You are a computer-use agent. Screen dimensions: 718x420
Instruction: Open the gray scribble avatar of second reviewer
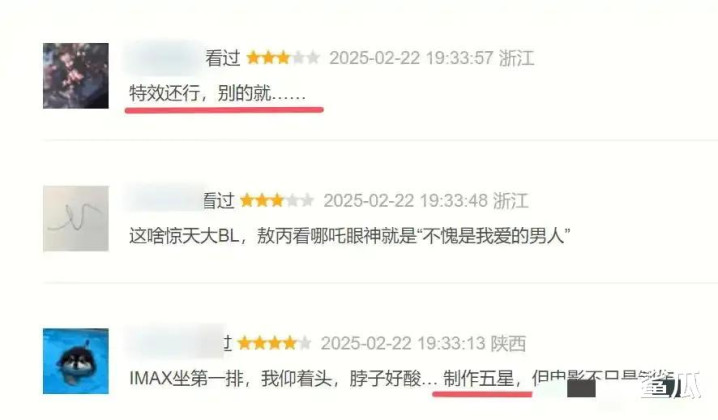[76, 218]
